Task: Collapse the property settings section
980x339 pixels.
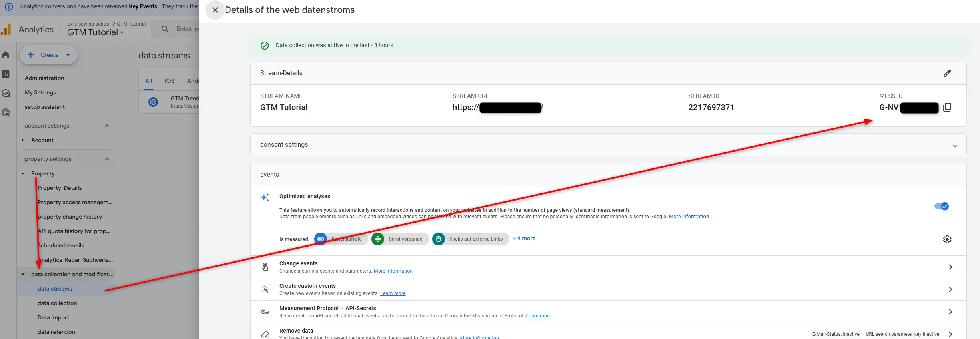Action: [107, 159]
